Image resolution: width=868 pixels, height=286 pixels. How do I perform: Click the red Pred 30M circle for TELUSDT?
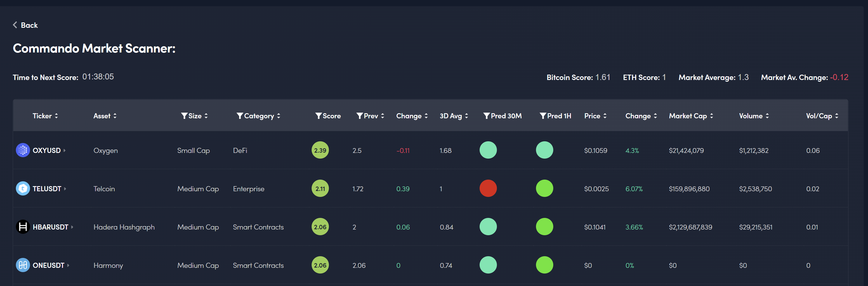[488, 189]
